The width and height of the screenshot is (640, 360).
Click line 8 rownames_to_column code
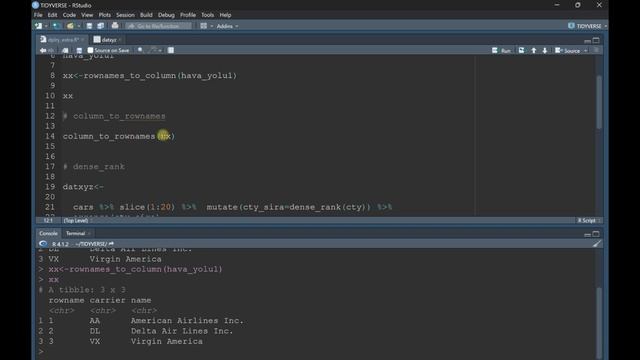[150, 76]
